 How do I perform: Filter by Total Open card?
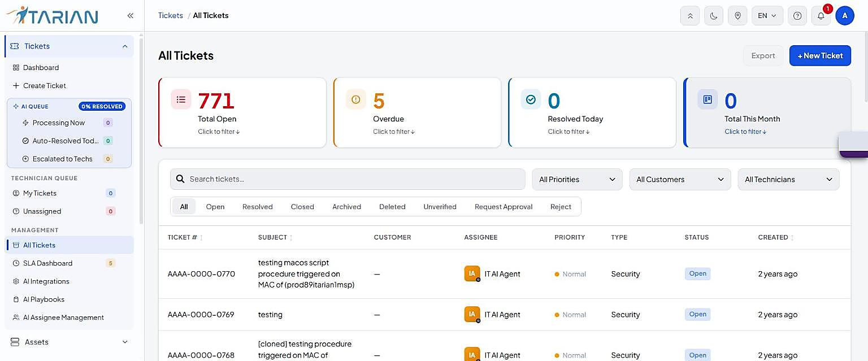[x=242, y=112]
